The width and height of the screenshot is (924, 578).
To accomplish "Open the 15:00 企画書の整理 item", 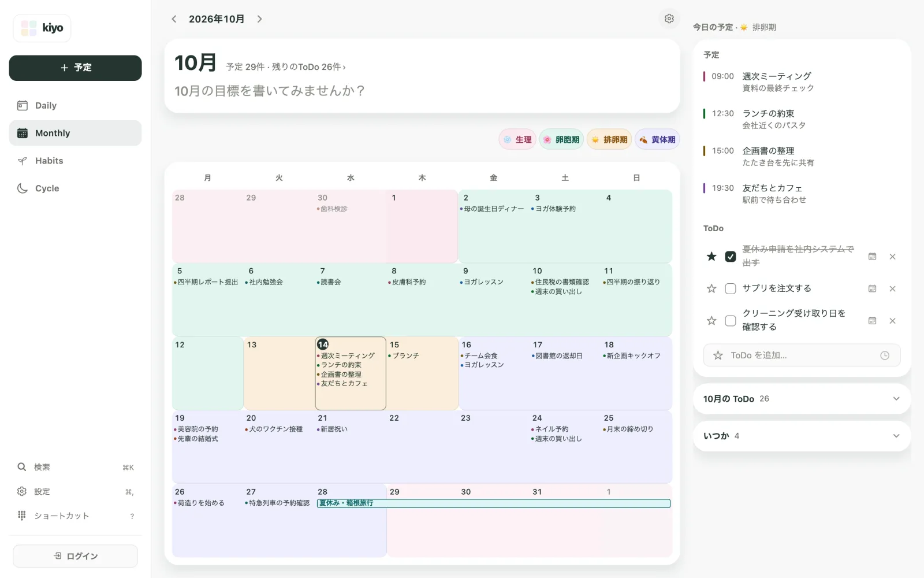I will [x=802, y=157].
